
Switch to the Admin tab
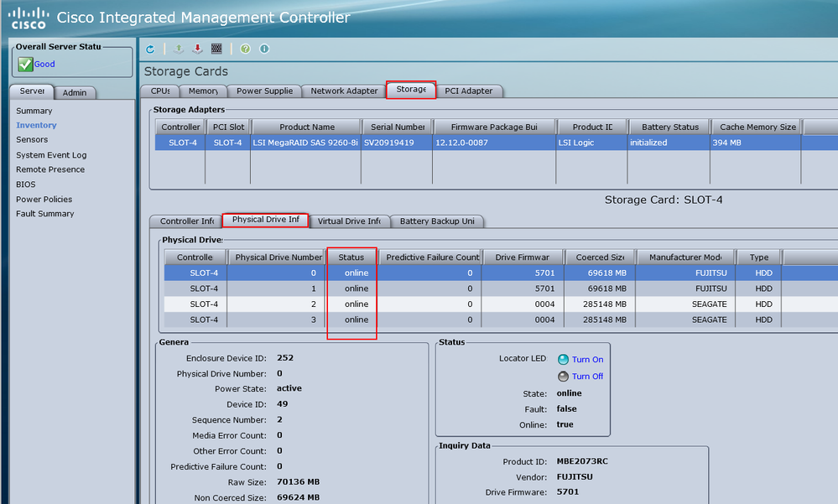point(75,92)
